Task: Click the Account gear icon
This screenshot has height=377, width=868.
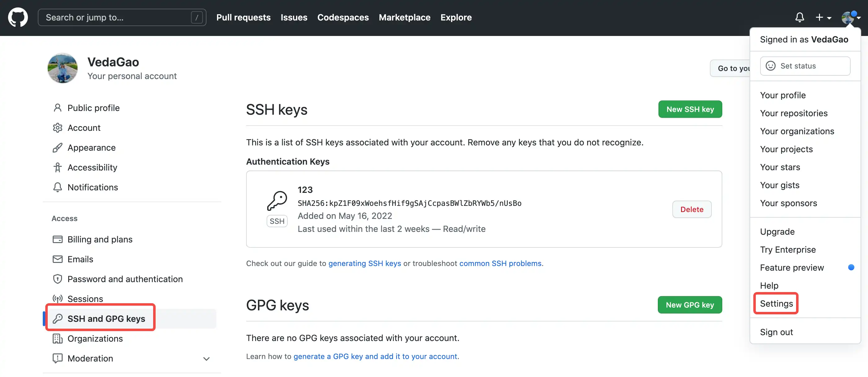Action: (x=58, y=128)
